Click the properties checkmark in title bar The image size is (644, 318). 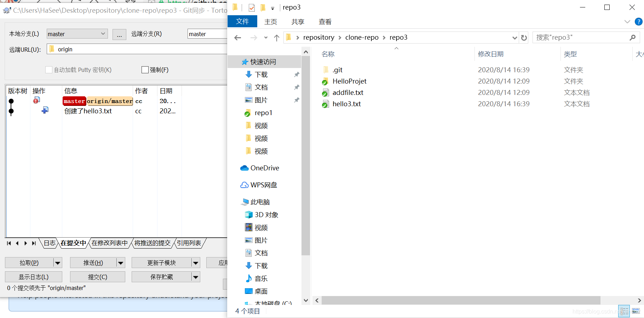pos(252,7)
